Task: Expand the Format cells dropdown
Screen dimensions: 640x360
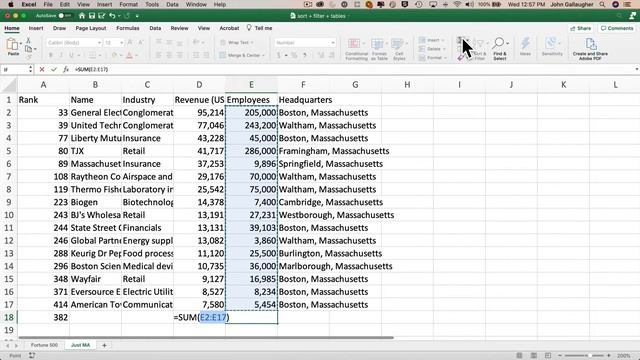Action: (x=445, y=58)
